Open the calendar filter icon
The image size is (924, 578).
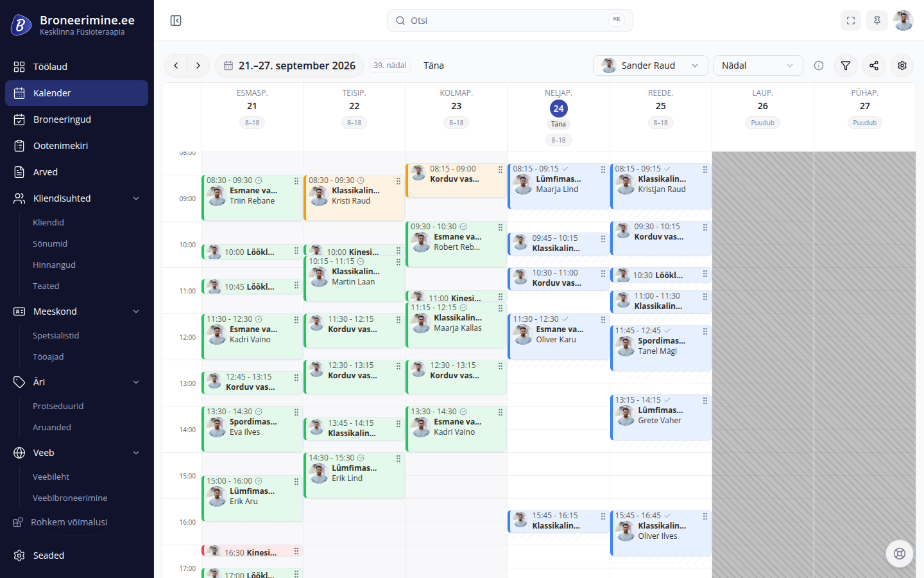click(x=846, y=66)
